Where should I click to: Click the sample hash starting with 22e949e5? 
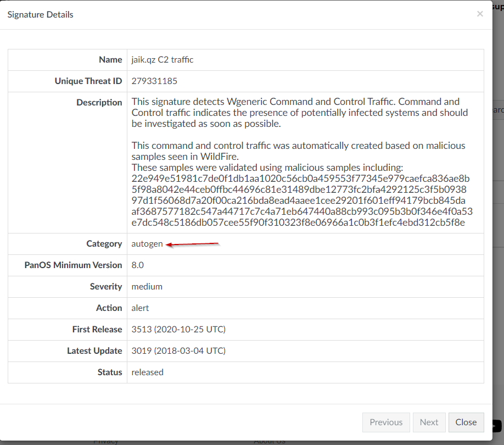coord(301,179)
